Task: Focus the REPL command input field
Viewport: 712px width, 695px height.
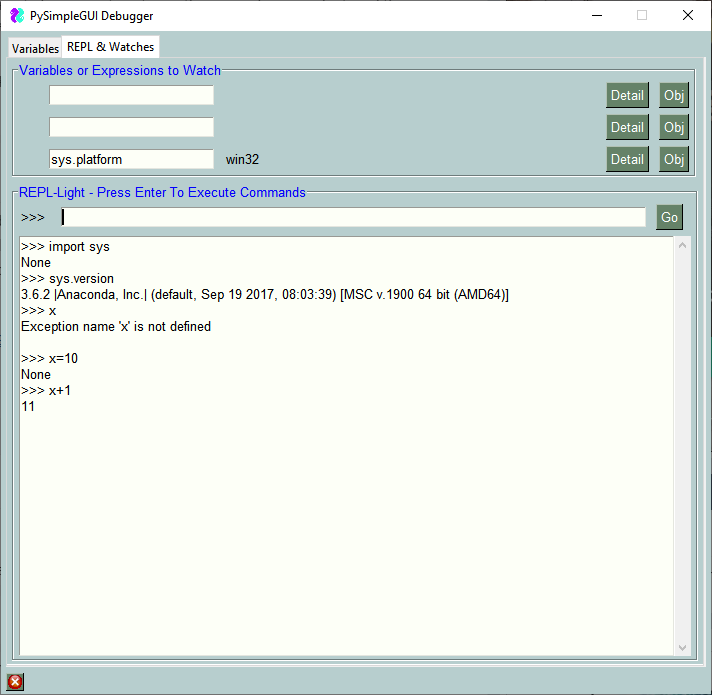Action: tap(353, 217)
